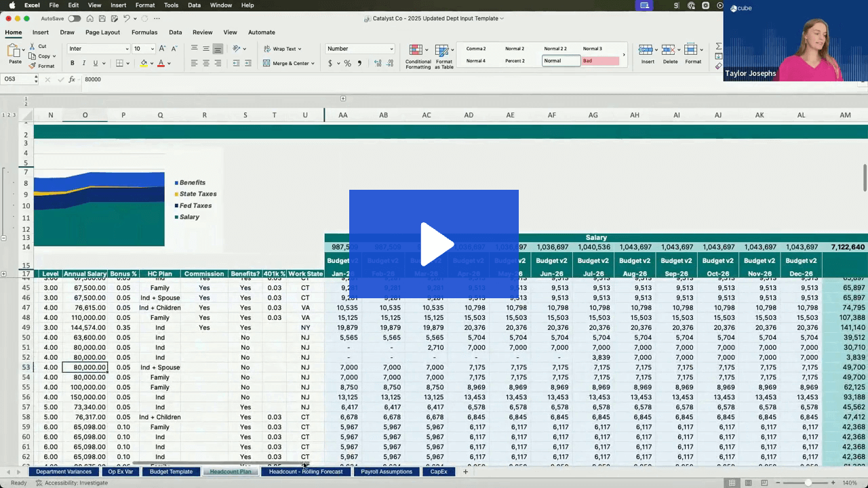Click the increase font size icon
Viewport: 868px width, 488px height.
pos(163,49)
